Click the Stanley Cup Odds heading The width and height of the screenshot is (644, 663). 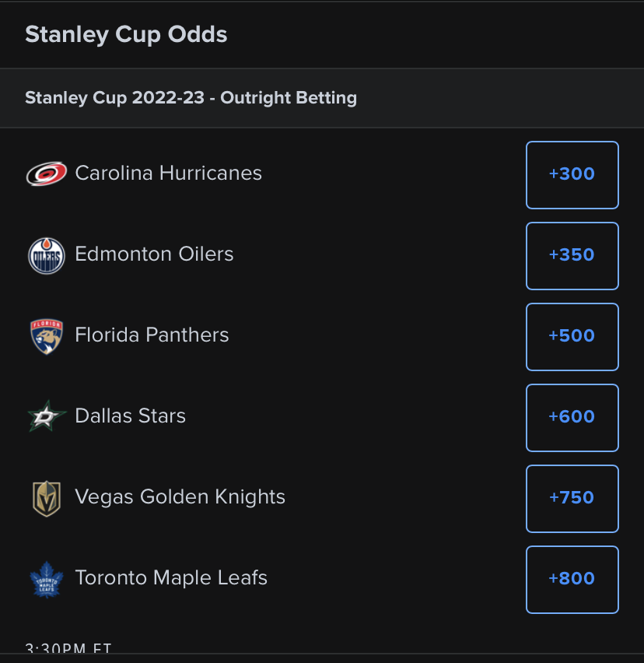(x=126, y=35)
